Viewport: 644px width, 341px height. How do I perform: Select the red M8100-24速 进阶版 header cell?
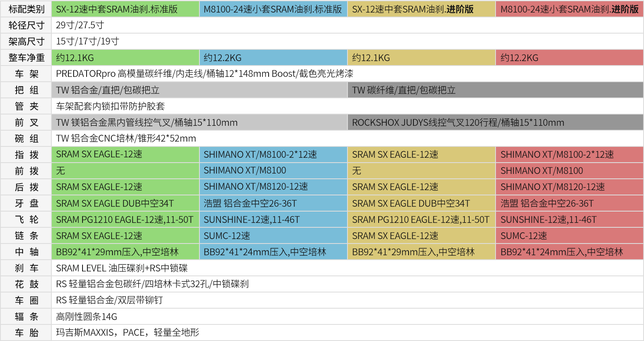click(x=569, y=9)
